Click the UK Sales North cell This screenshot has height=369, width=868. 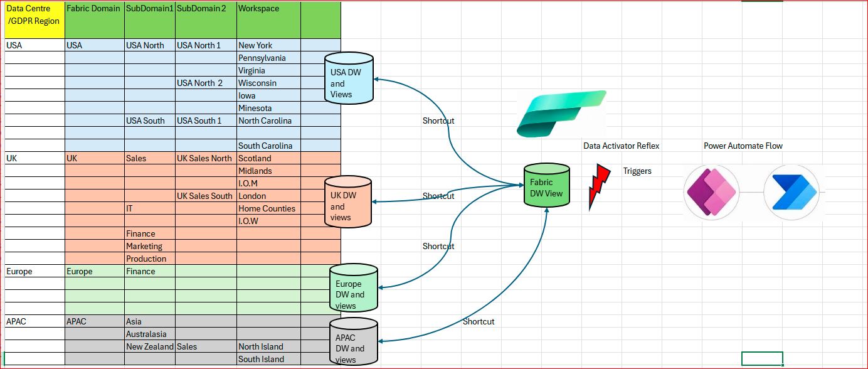coord(206,158)
